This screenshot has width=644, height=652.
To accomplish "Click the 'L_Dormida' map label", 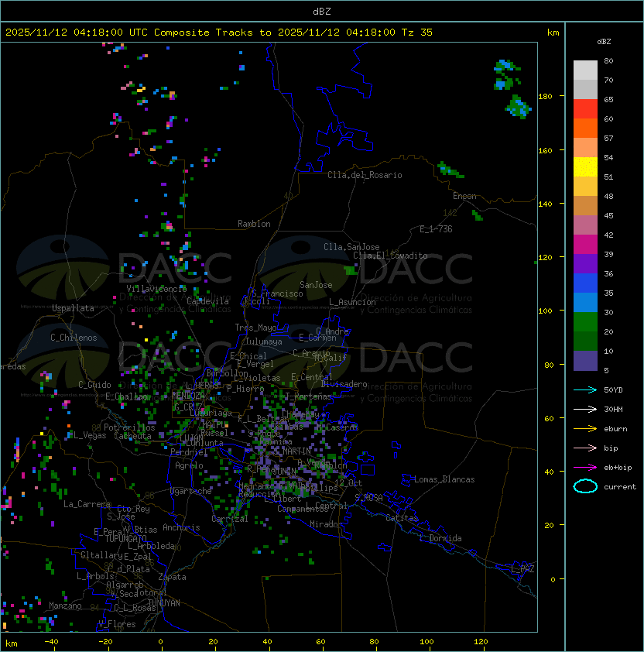I will [440, 538].
